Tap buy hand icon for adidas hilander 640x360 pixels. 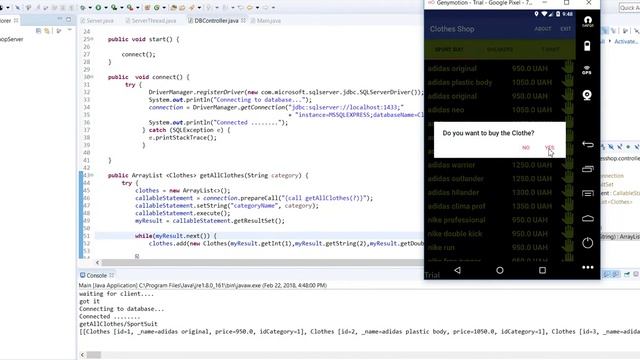(567, 192)
